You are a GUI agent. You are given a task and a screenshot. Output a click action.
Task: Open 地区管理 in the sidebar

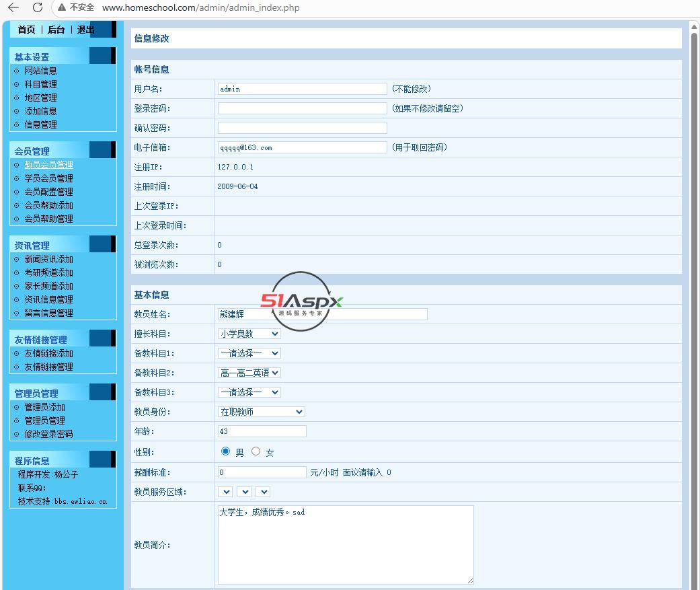[40, 98]
